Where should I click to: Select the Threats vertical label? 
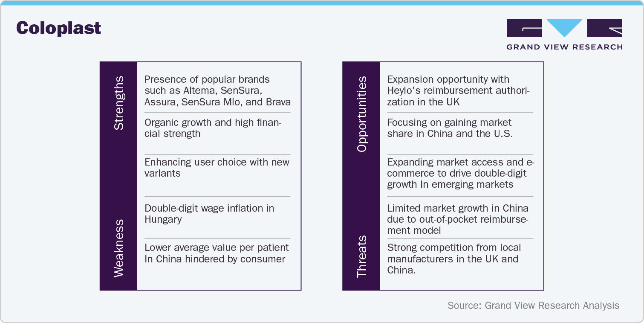(361, 256)
